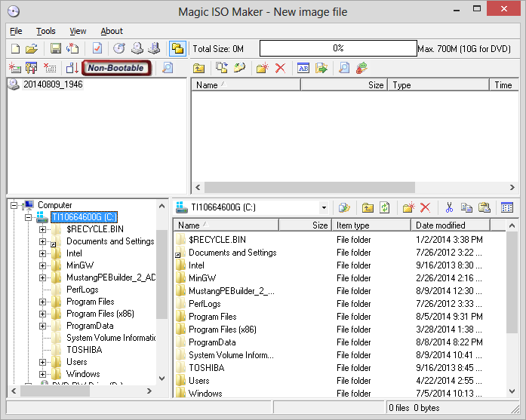Sort the file browser list by Date modified

click(x=451, y=225)
